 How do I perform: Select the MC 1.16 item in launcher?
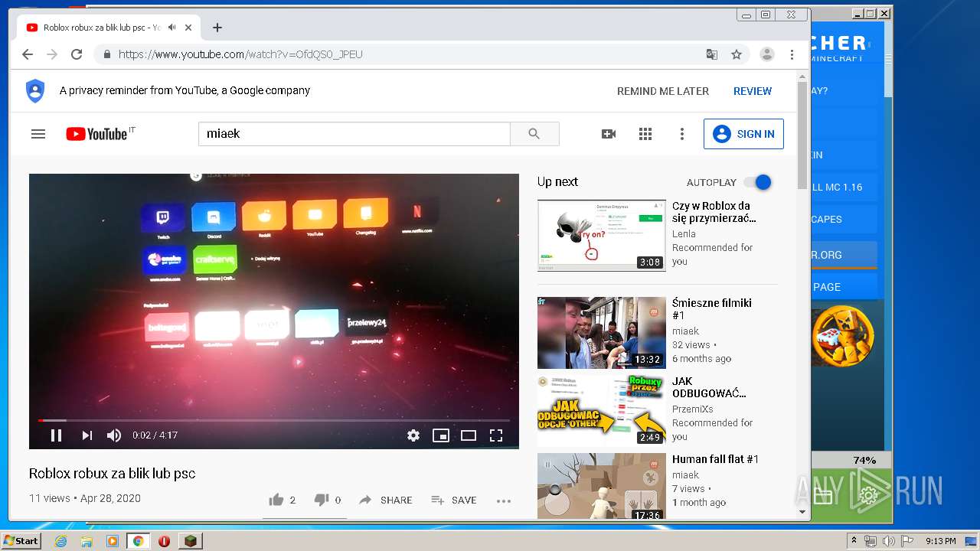coord(844,187)
